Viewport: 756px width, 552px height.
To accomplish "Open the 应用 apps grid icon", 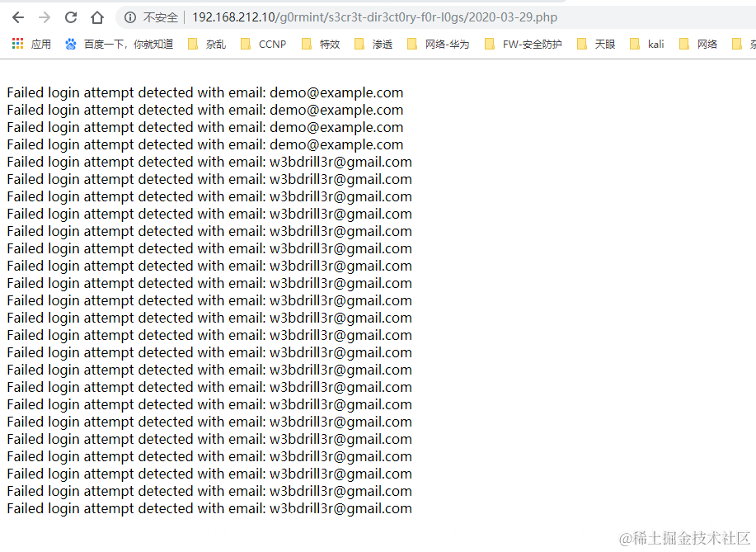I will click(x=18, y=44).
